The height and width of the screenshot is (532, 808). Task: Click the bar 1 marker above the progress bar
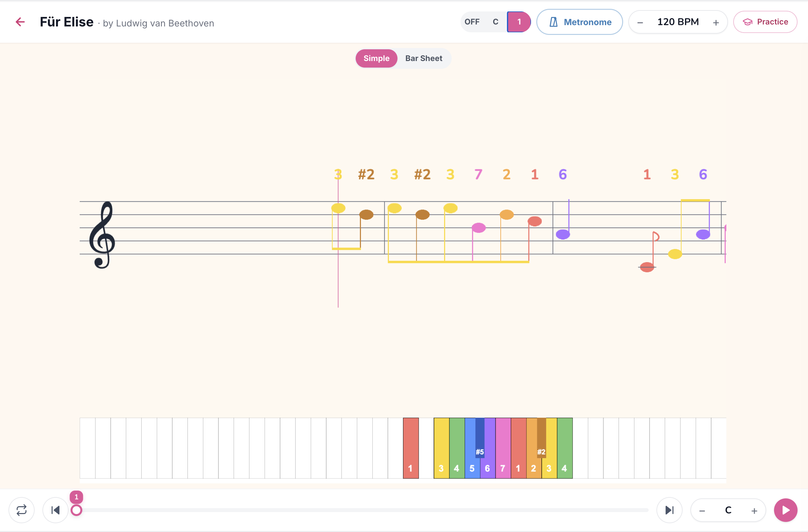coord(76,497)
